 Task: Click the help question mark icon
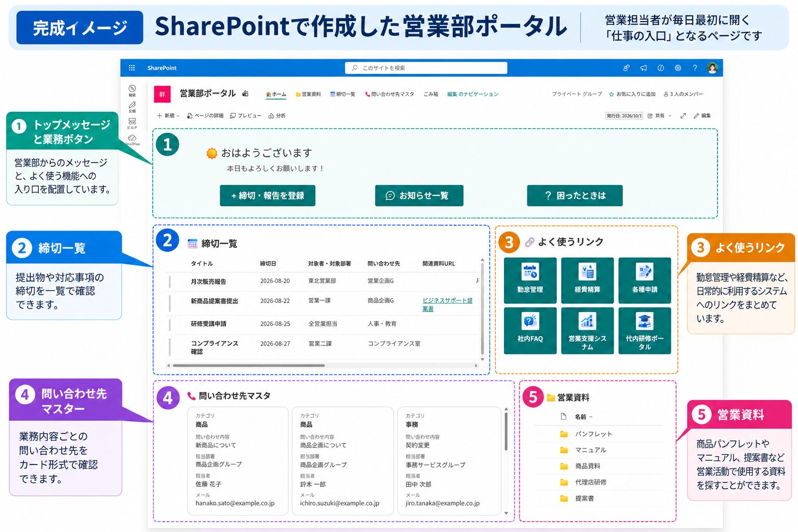(x=695, y=68)
